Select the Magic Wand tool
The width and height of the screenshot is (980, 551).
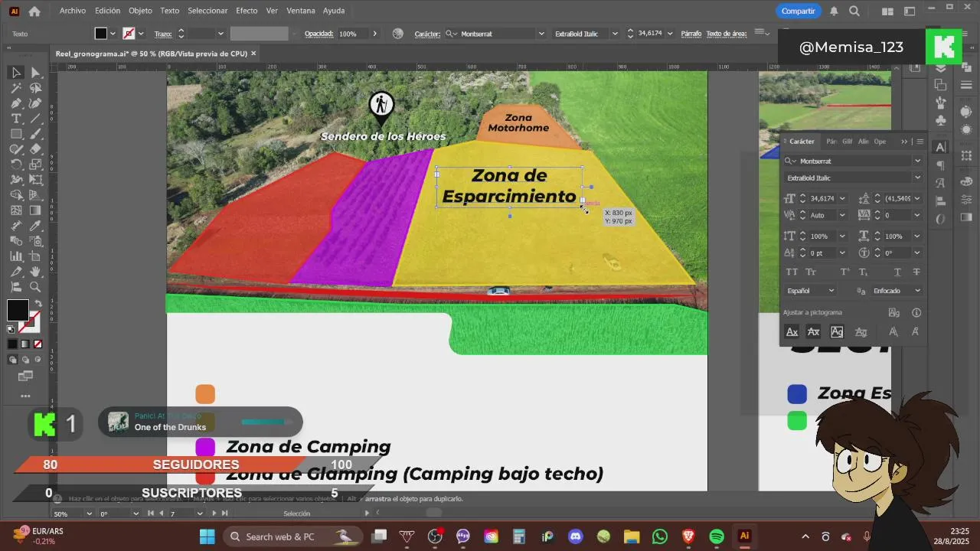(16, 88)
